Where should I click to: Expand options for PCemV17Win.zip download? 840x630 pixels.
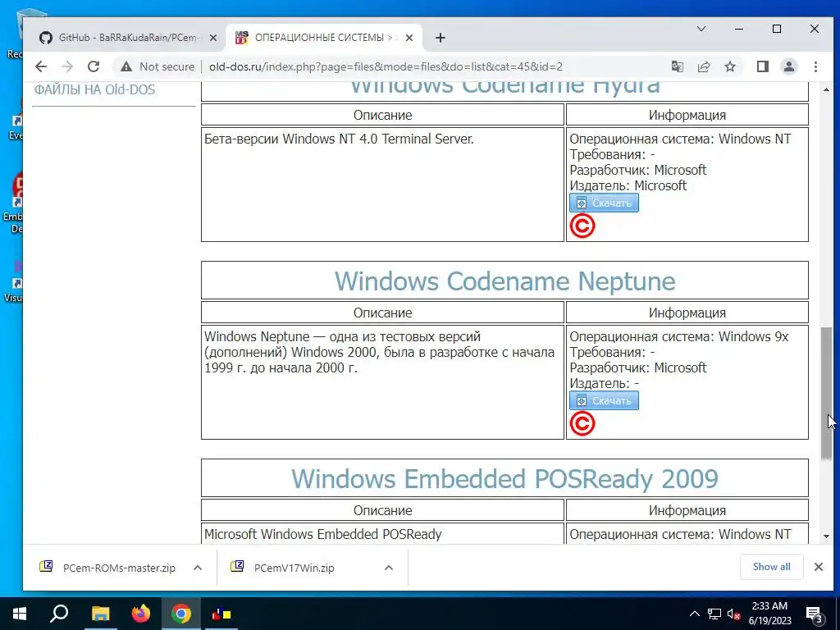[389, 568]
